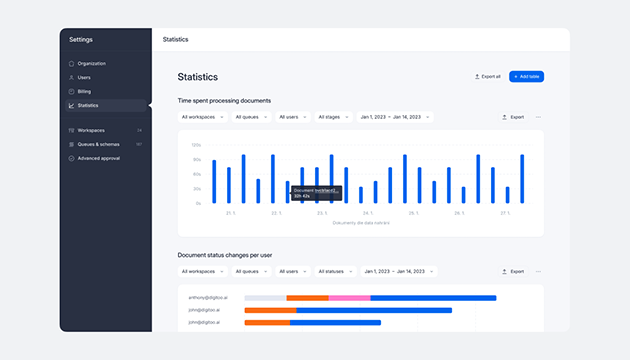Open the Users section
The width and height of the screenshot is (630, 360).
pos(105,78)
